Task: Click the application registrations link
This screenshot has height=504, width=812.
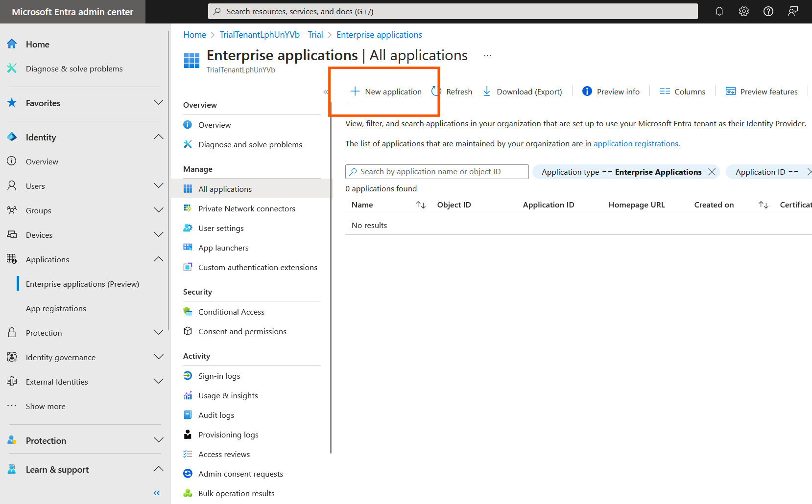Action: pos(636,143)
